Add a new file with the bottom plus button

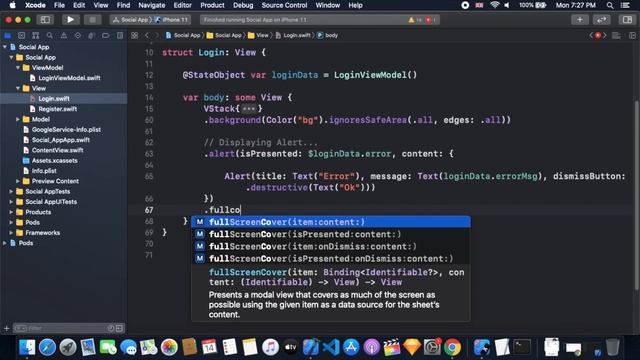click(x=6, y=328)
